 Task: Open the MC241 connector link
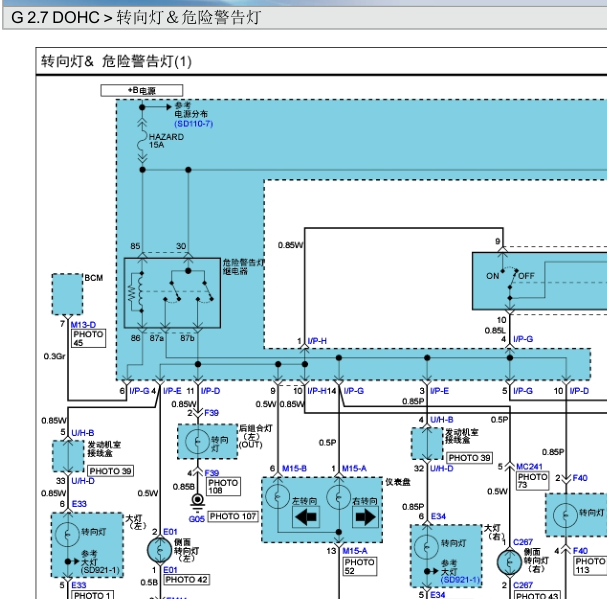pyautogui.click(x=529, y=467)
